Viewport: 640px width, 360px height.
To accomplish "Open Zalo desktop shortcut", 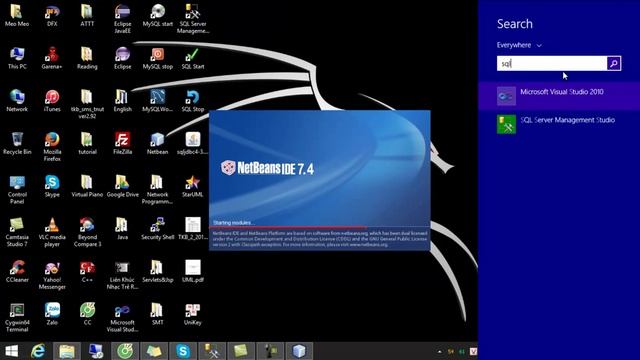I will pos(52,313).
